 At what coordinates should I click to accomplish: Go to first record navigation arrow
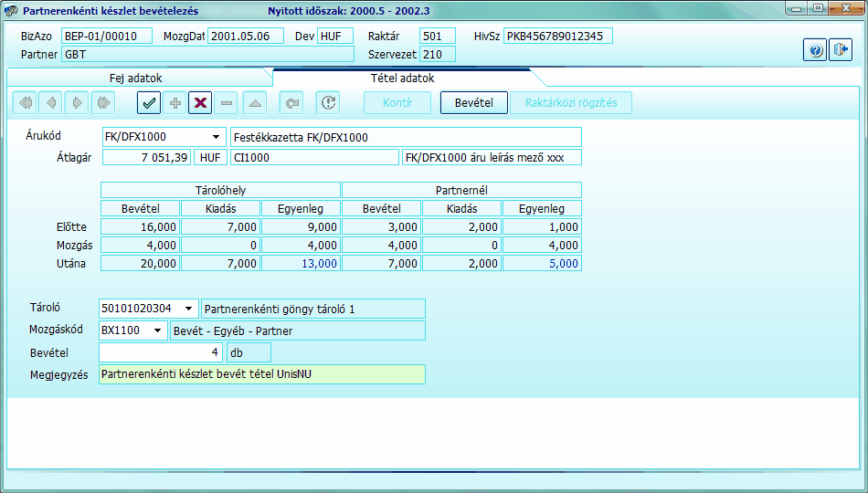[25, 103]
